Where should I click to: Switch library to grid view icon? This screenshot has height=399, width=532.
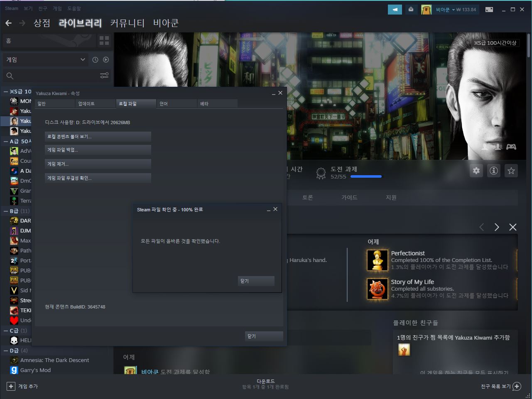[104, 40]
